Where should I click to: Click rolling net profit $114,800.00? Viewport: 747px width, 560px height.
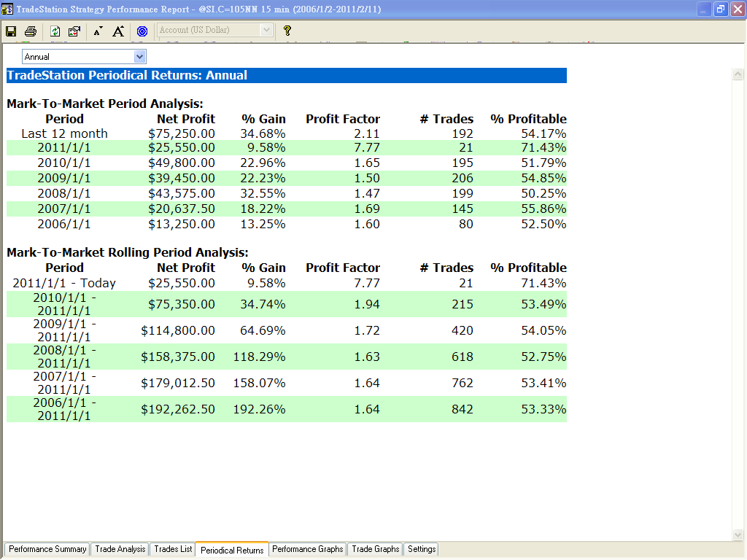tap(178, 330)
